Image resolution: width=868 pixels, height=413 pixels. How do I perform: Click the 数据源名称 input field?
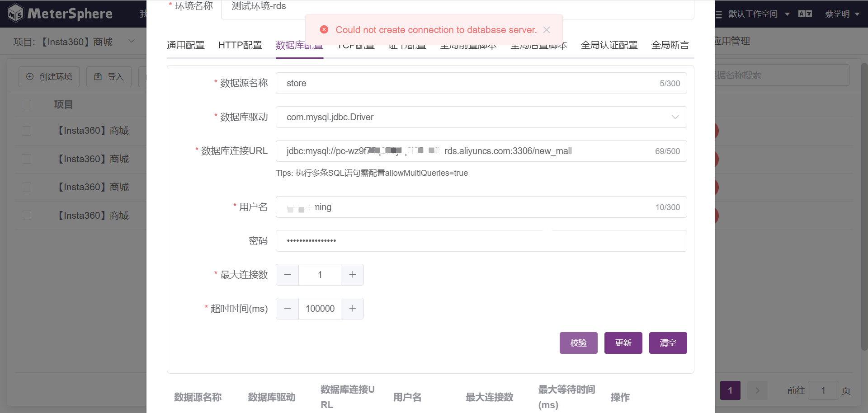coord(481,83)
